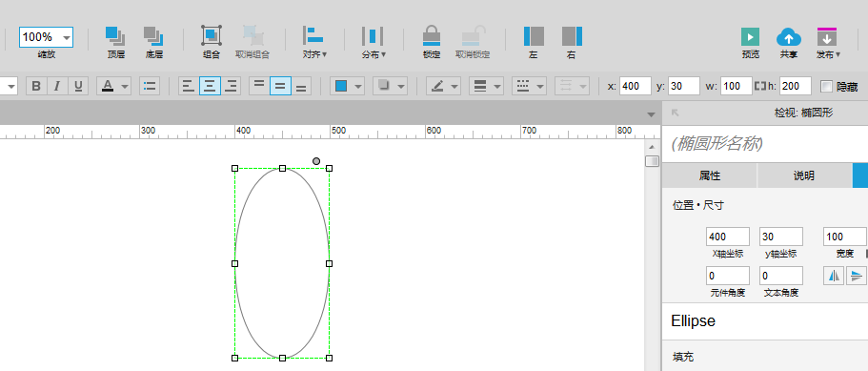Click the 预览 preview play icon
The height and width of the screenshot is (371, 868).
coord(751,37)
